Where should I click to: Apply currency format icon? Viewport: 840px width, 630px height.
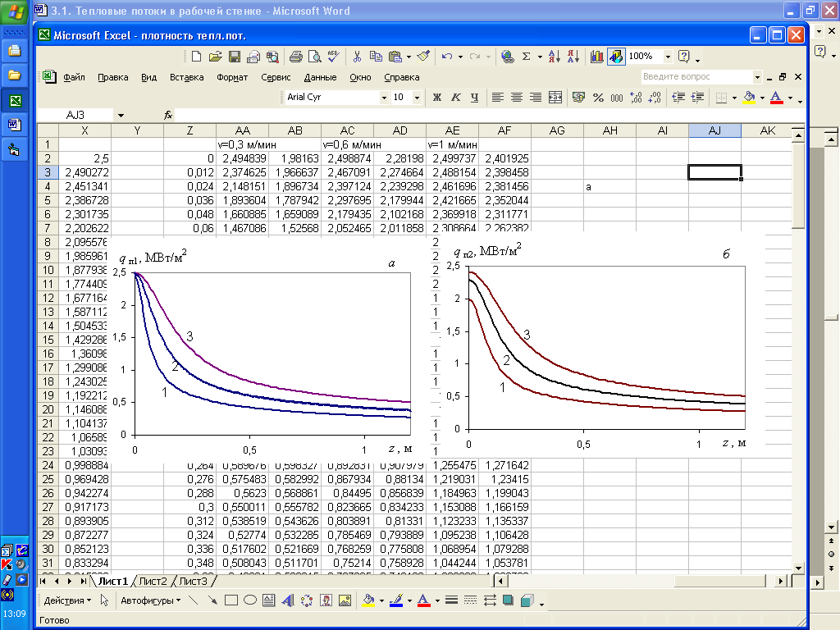pos(578,97)
